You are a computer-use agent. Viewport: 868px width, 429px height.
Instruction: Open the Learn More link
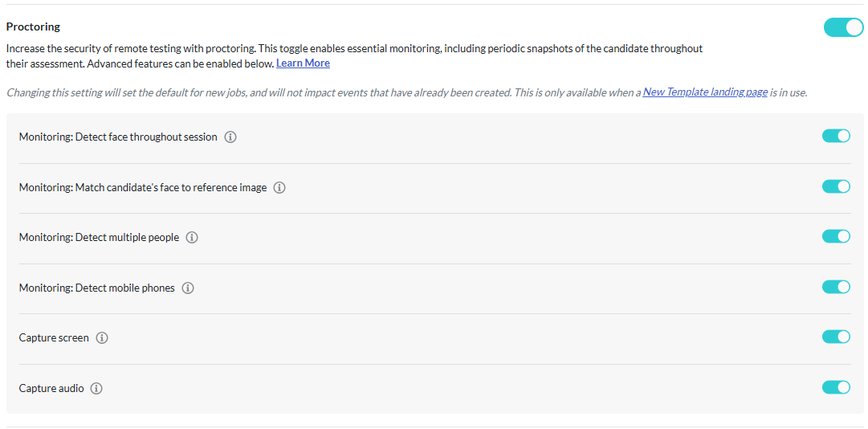click(303, 63)
